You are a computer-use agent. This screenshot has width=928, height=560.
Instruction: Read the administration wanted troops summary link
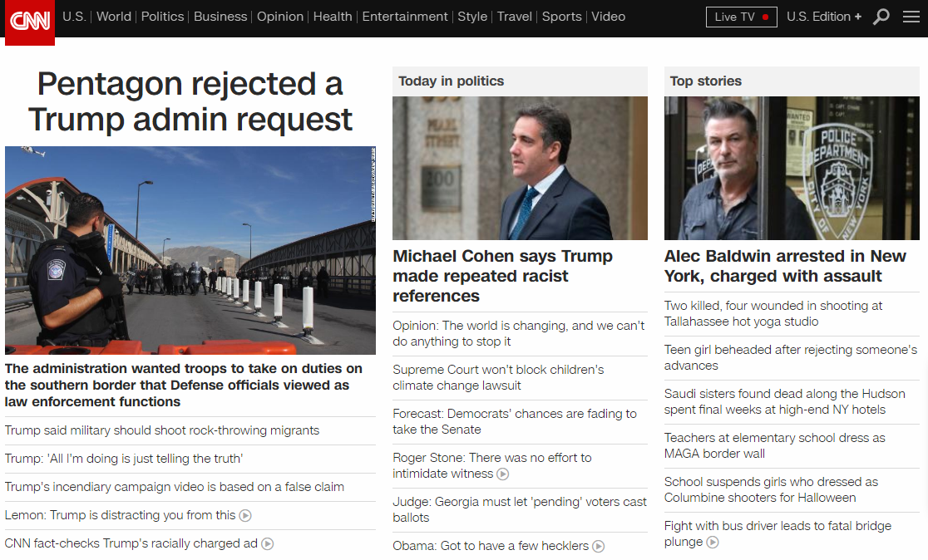184,385
